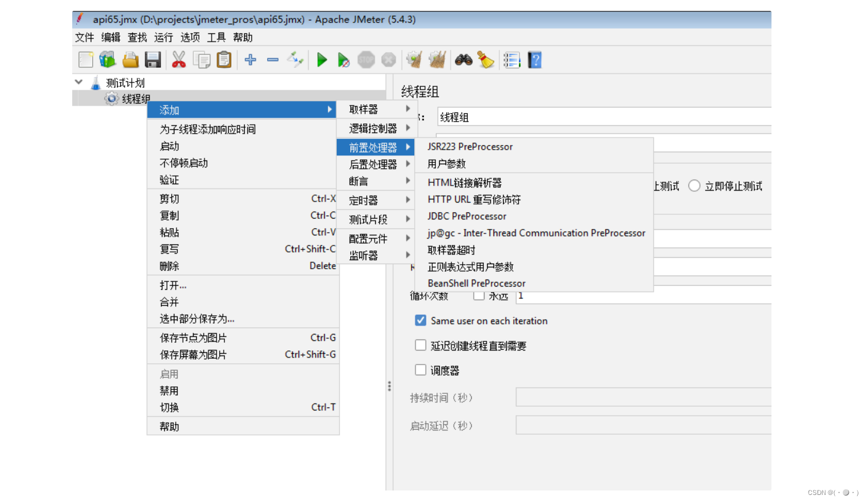Enable the 调度器 checkbox
This screenshot has width=868, height=502.
pyautogui.click(x=420, y=370)
